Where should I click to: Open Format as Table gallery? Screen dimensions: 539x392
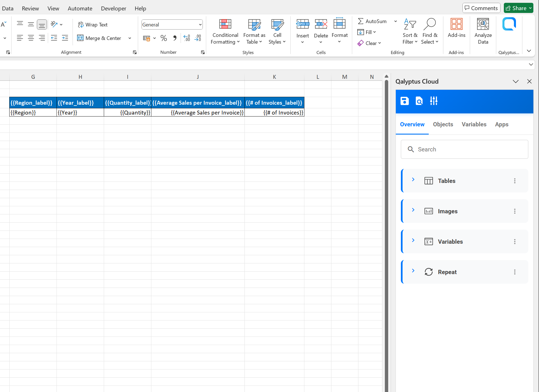(254, 31)
